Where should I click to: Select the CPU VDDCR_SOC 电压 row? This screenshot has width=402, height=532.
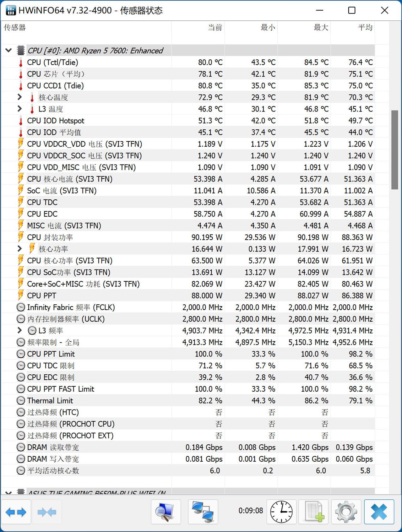click(x=188, y=156)
